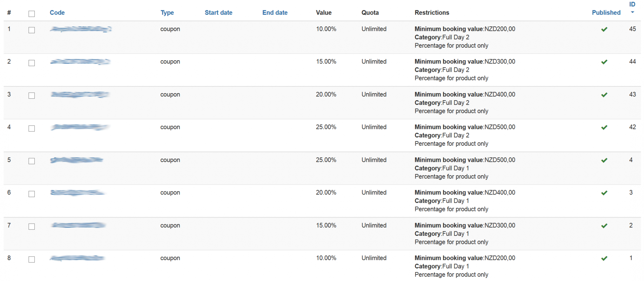Unpublish the coupon with ID 43
644x281 pixels.
604,95
